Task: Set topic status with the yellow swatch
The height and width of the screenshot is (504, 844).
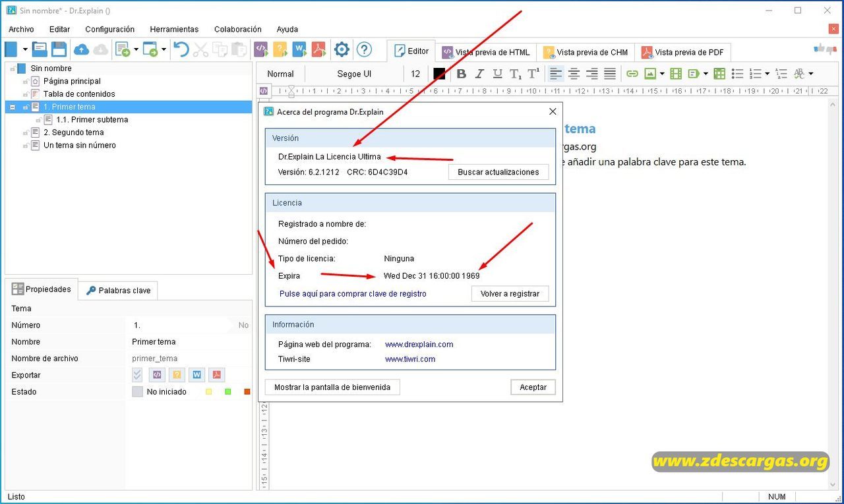Action: (x=209, y=392)
